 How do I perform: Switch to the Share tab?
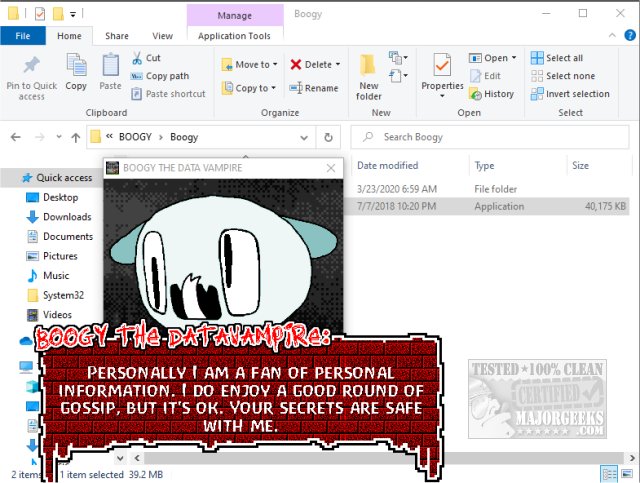117,36
